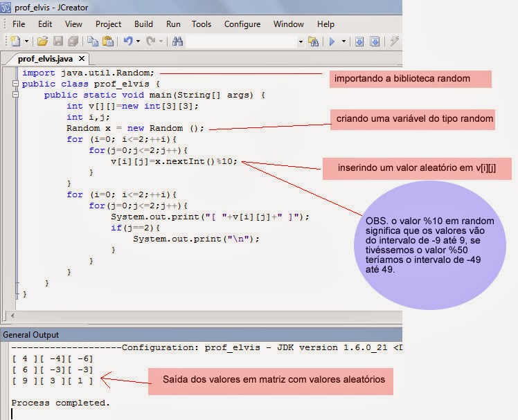Screen dimensions: 518x420
Task: Collapse the main method code fold
Action: (15, 94)
